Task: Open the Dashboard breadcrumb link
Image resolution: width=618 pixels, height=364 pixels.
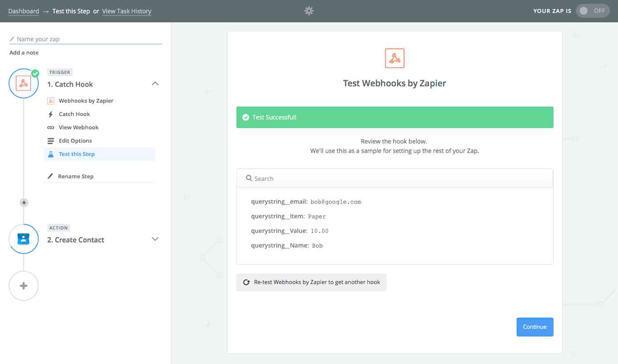Action: pyautogui.click(x=23, y=11)
